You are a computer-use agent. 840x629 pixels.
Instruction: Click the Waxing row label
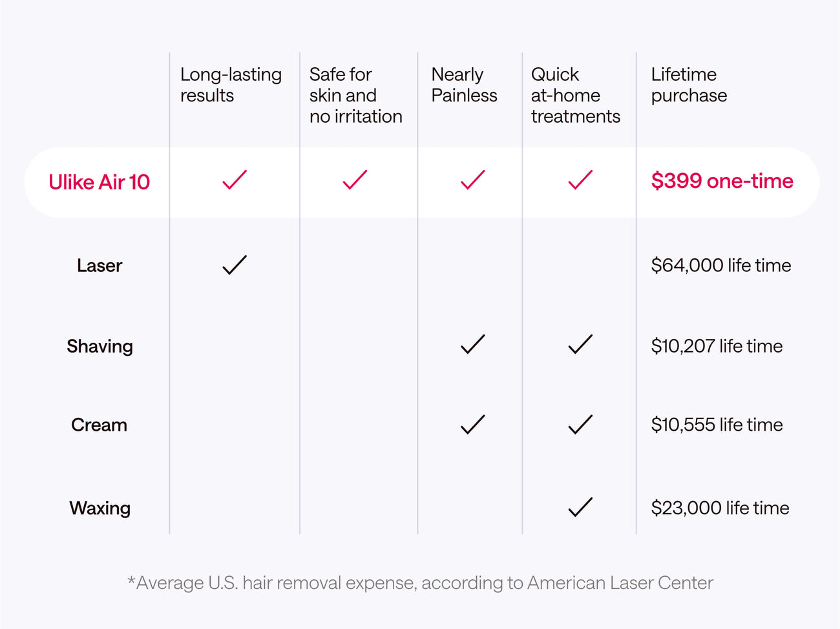tap(100, 508)
